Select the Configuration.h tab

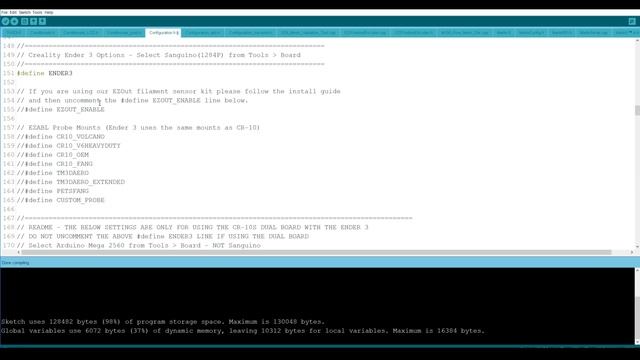pos(163,32)
